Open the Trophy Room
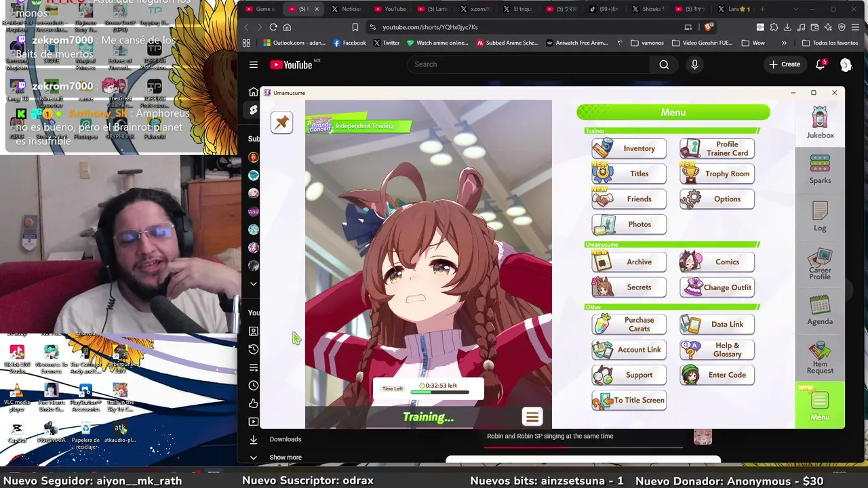This screenshot has width=868, height=488. pos(717,174)
